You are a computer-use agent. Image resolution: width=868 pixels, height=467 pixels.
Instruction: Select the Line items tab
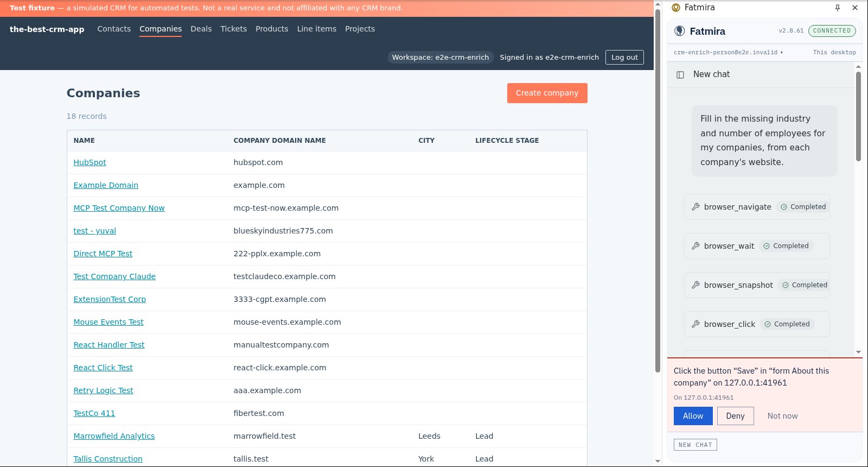[x=317, y=29]
